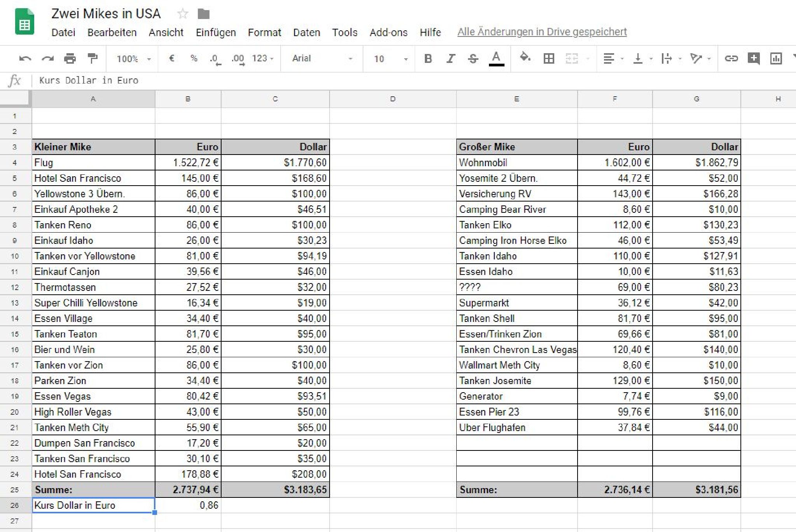Click the Undo arrow icon
The width and height of the screenshot is (796, 532).
[x=25, y=59]
